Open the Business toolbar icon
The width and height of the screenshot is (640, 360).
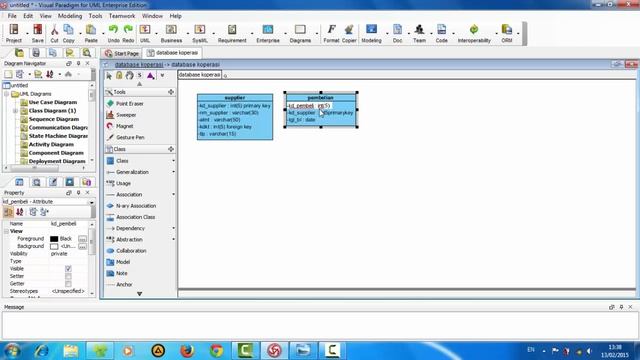(171, 33)
